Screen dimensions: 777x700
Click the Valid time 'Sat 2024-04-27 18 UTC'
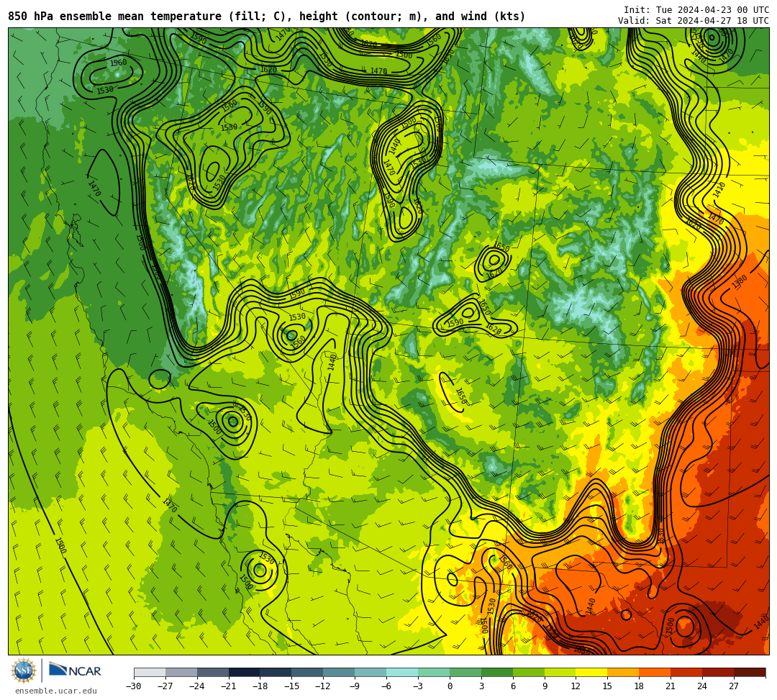(x=712, y=20)
